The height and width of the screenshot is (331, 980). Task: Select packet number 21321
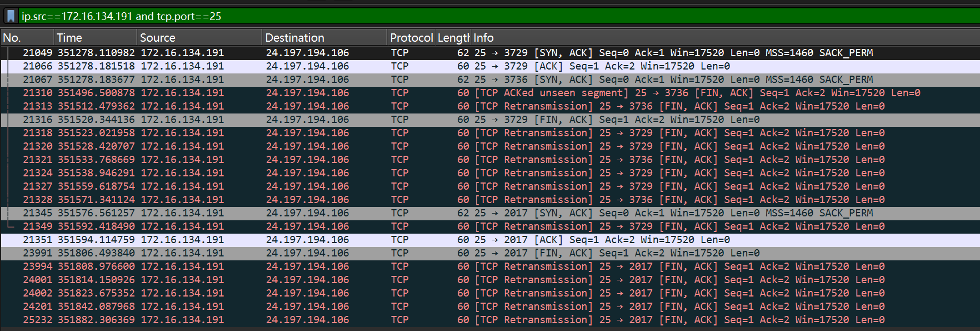490,160
